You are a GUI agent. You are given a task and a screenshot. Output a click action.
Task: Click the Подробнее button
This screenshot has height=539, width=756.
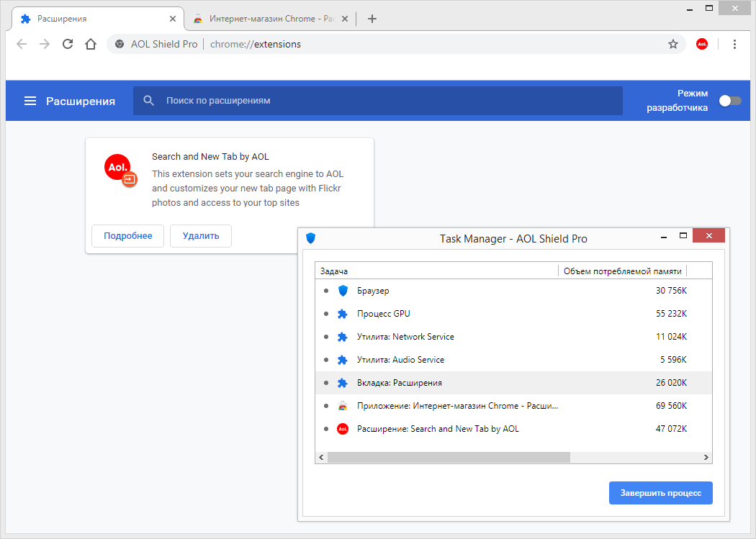127,236
